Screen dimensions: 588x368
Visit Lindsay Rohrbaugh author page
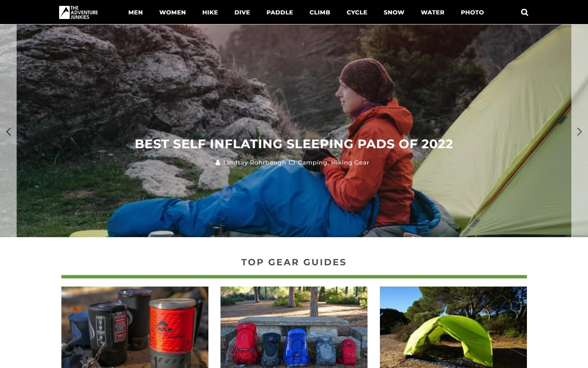[254, 163]
